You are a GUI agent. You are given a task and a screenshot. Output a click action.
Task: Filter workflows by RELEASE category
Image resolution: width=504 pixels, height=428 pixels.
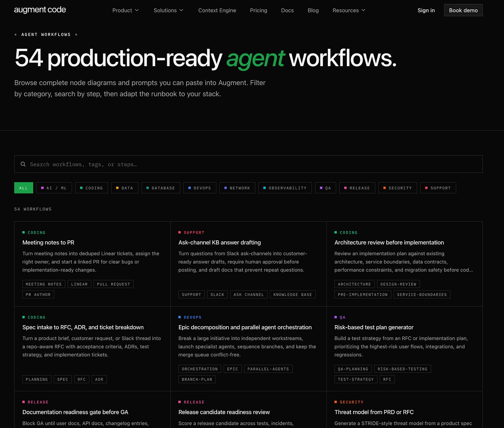click(357, 188)
